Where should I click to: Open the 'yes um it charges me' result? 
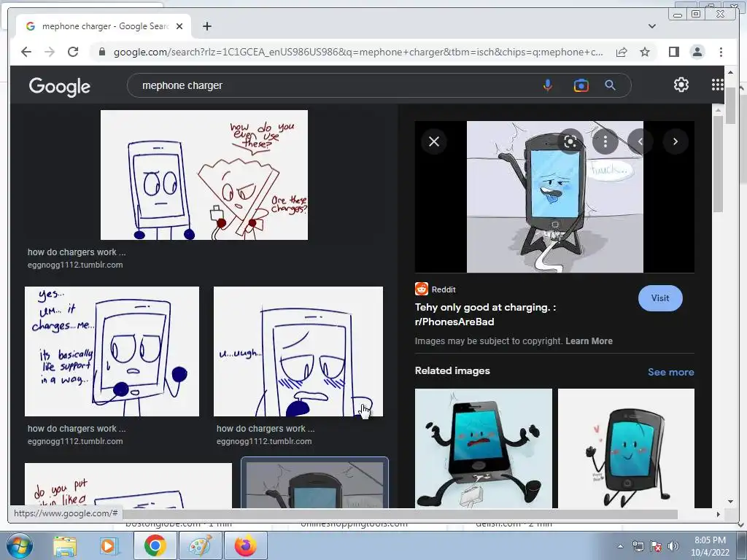click(x=112, y=351)
